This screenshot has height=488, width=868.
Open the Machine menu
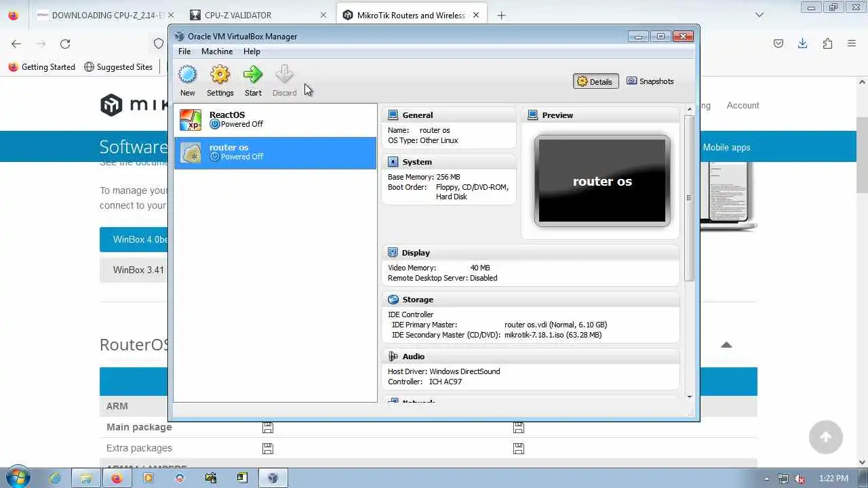(x=217, y=52)
